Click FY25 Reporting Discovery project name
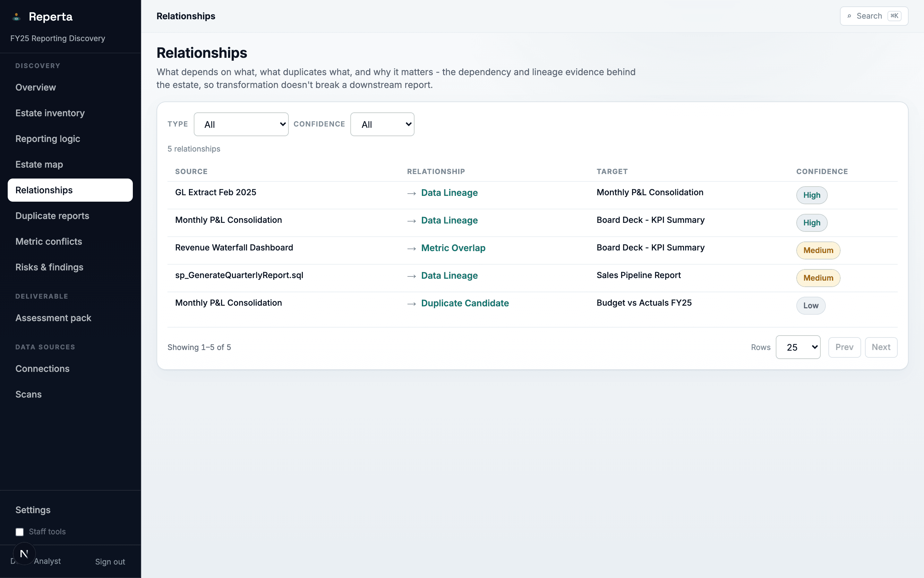 click(58, 38)
